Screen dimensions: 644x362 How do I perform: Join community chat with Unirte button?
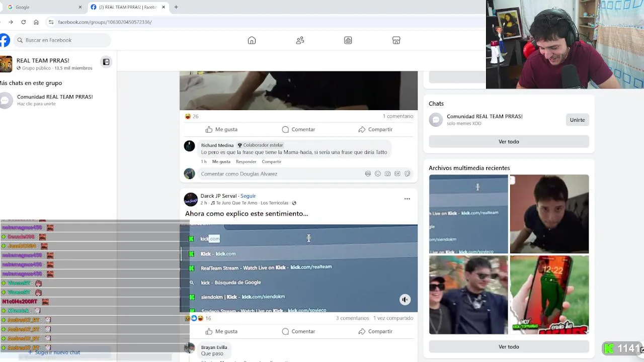pos(577,120)
